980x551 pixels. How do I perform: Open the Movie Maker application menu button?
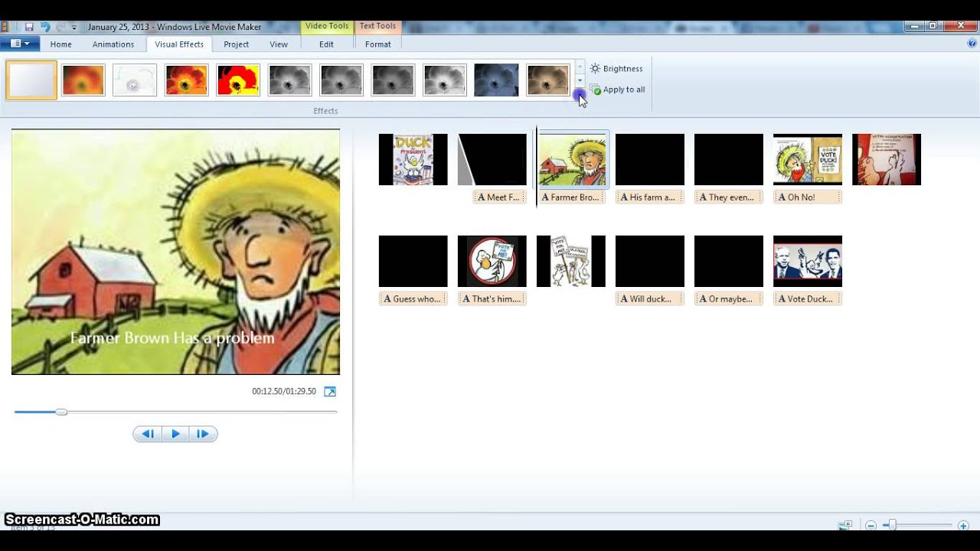tap(20, 44)
